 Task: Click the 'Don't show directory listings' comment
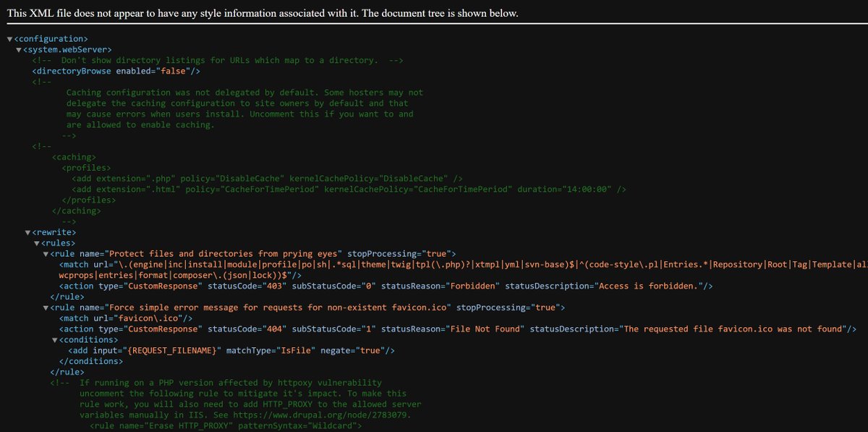218,60
